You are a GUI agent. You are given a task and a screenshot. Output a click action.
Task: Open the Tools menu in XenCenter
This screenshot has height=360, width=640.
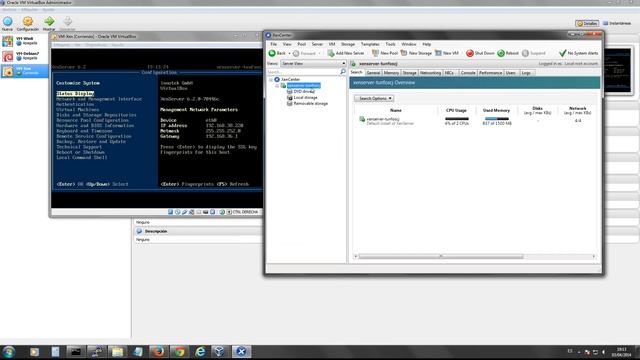click(391, 44)
